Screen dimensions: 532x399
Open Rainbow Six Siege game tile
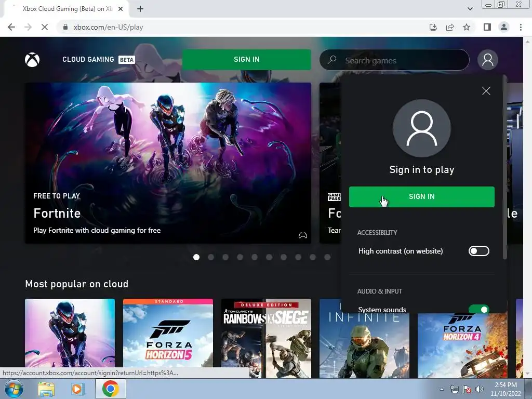266,338
